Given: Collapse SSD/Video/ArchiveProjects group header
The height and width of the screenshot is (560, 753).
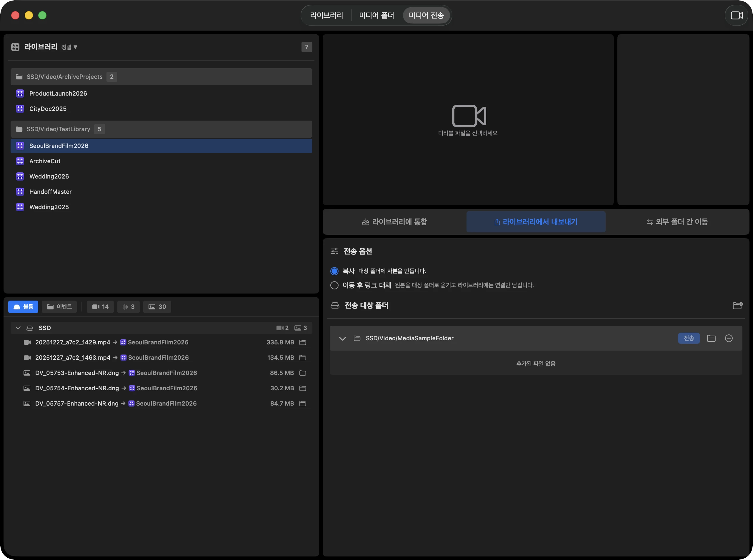Looking at the screenshot, I should pyautogui.click(x=161, y=77).
